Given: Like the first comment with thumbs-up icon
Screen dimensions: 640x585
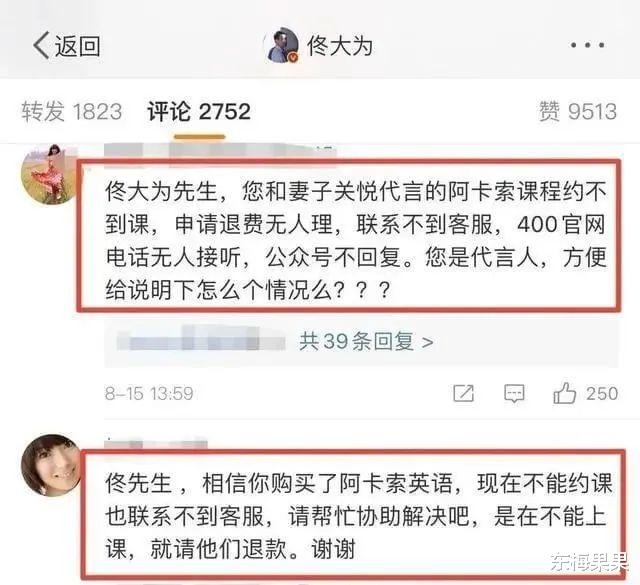Looking at the screenshot, I should pos(564,393).
